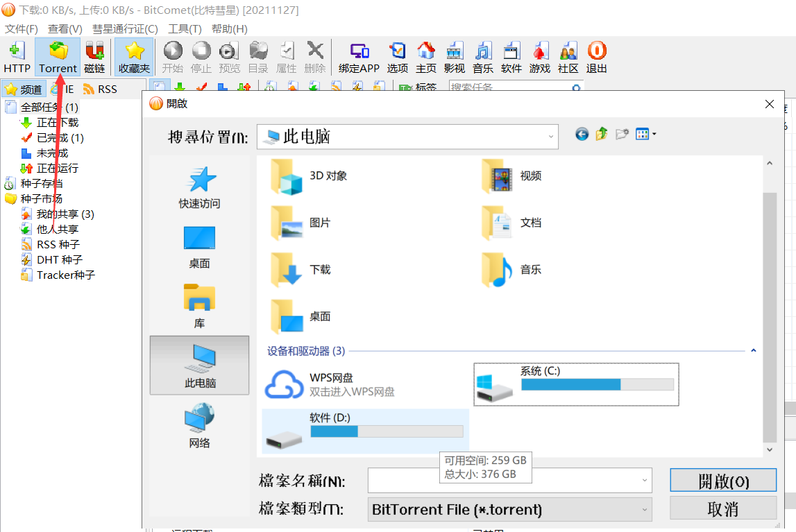Select the 下载 folder

point(300,270)
